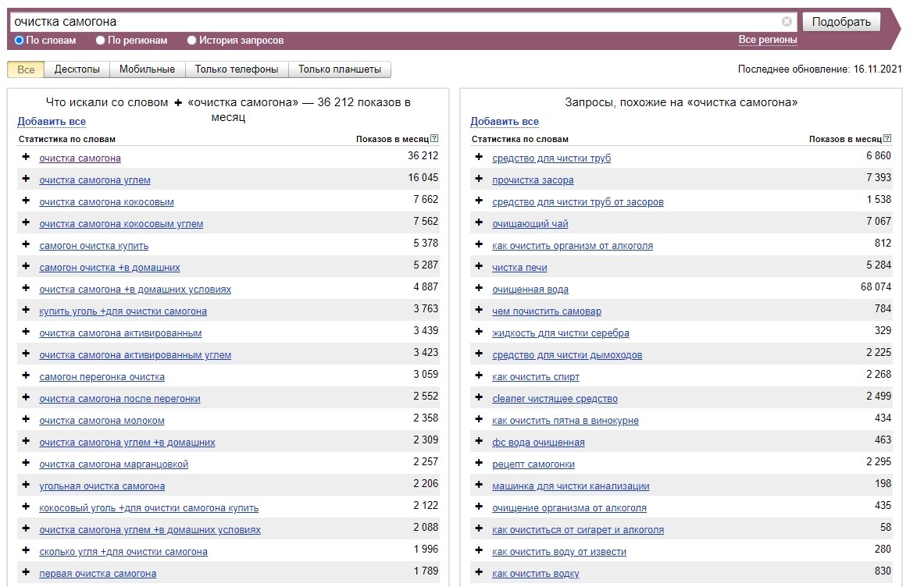Screen dimensions: 924x587
Task: Add 'очистка самогона кокосовым' via its plus icon
Action: pos(25,200)
